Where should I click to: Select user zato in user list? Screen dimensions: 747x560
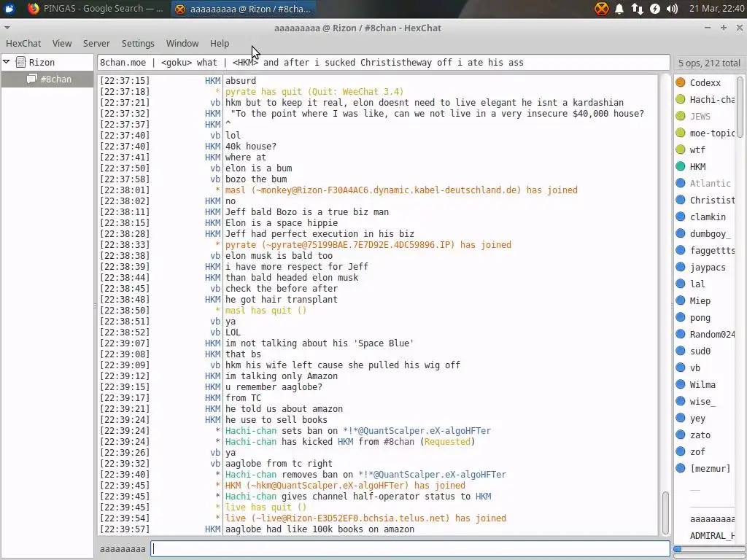point(705,435)
